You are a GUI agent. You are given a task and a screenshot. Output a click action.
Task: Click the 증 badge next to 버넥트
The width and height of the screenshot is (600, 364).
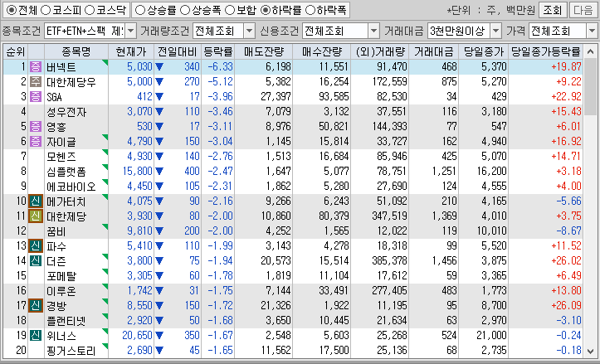point(36,67)
